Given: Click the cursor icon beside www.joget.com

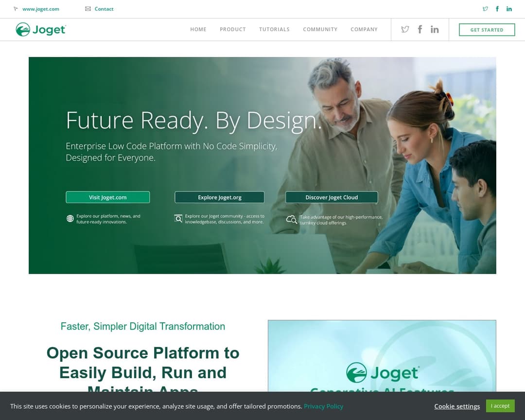Looking at the screenshot, I should (16, 9).
